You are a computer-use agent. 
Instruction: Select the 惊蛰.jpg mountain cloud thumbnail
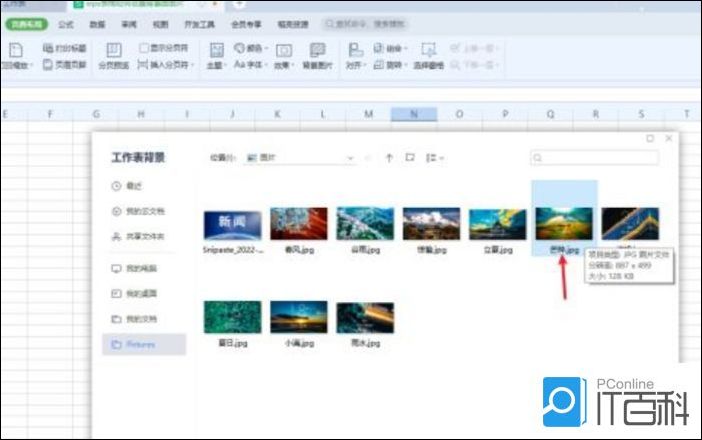click(x=432, y=224)
